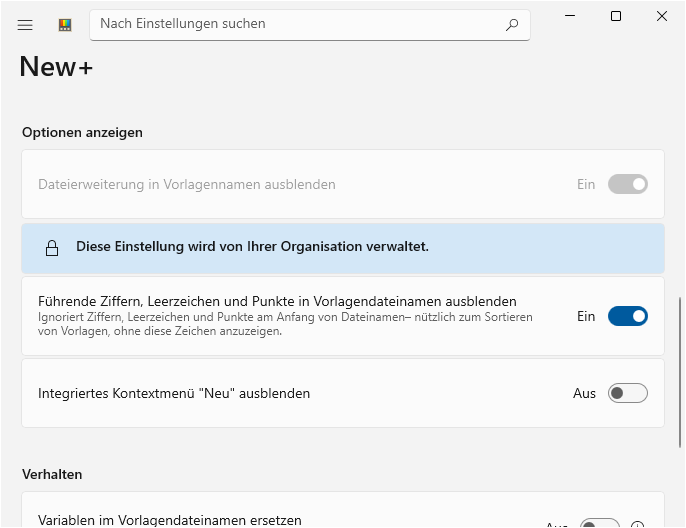Click the lock icon in the organisation notice
The image size is (686, 528).
coord(52,248)
